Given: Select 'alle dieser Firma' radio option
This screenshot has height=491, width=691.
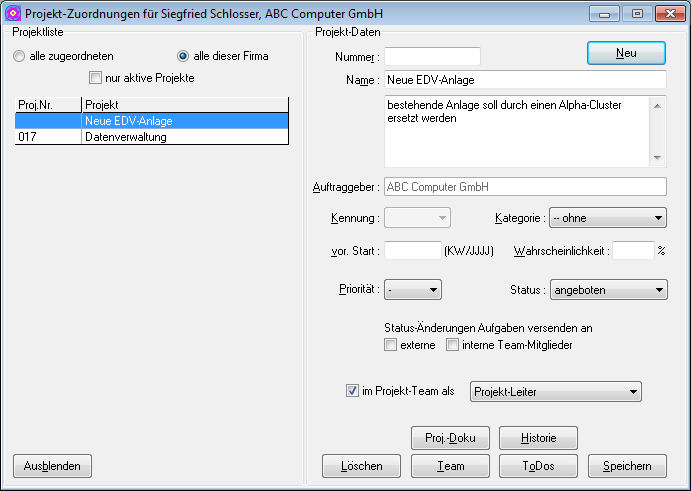Looking at the screenshot, I should tap(183, 57).
